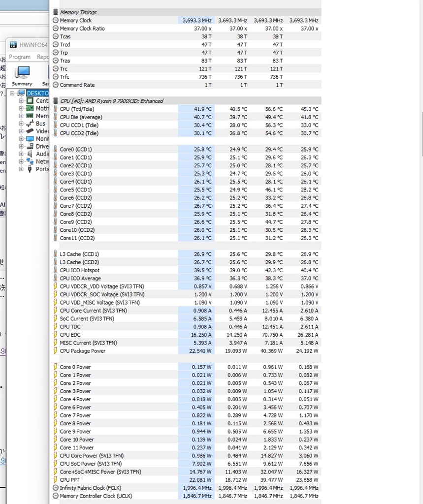Viewport: 423px width, 504px height.
Task: Select the CPU Die (average) row label
Action: click(81, 117)
